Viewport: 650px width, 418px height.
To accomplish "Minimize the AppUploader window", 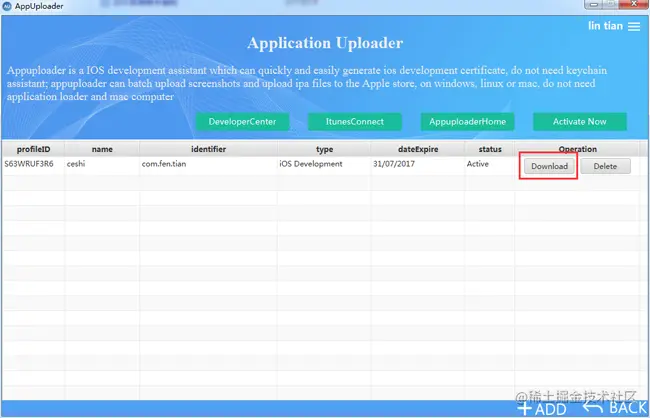I will click(594, 4).
